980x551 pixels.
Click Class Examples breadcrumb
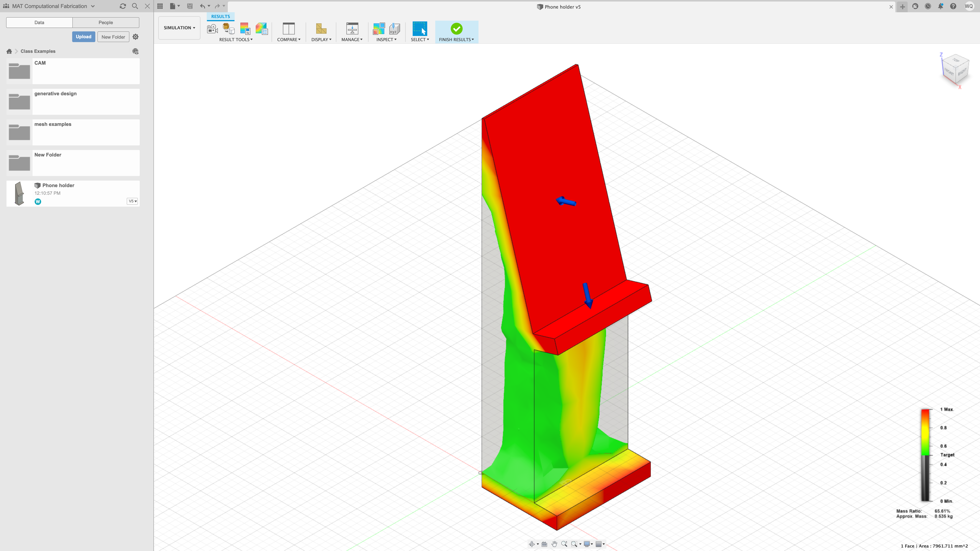[x=38, y=51]
